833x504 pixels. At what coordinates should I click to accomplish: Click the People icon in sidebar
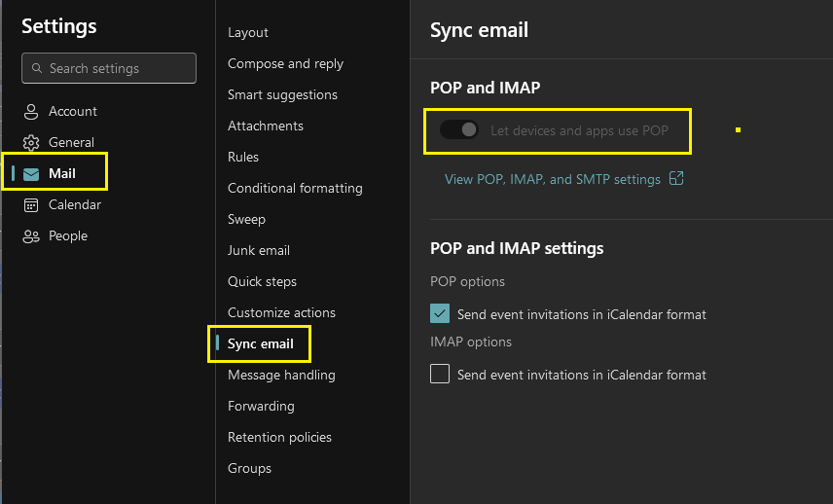click(x=31, y=236)
